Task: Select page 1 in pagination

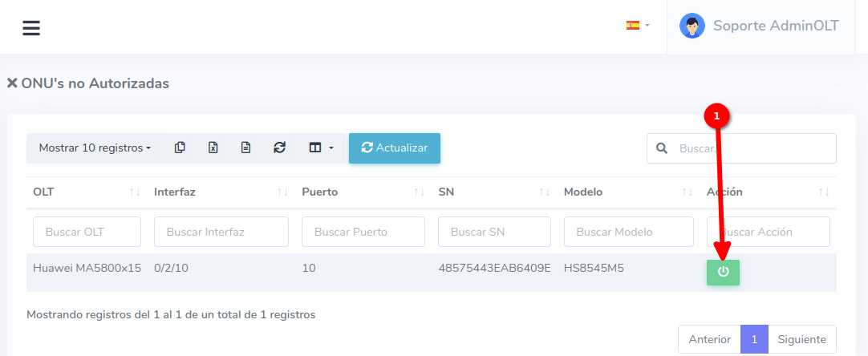Action: (x=754, y=339)
